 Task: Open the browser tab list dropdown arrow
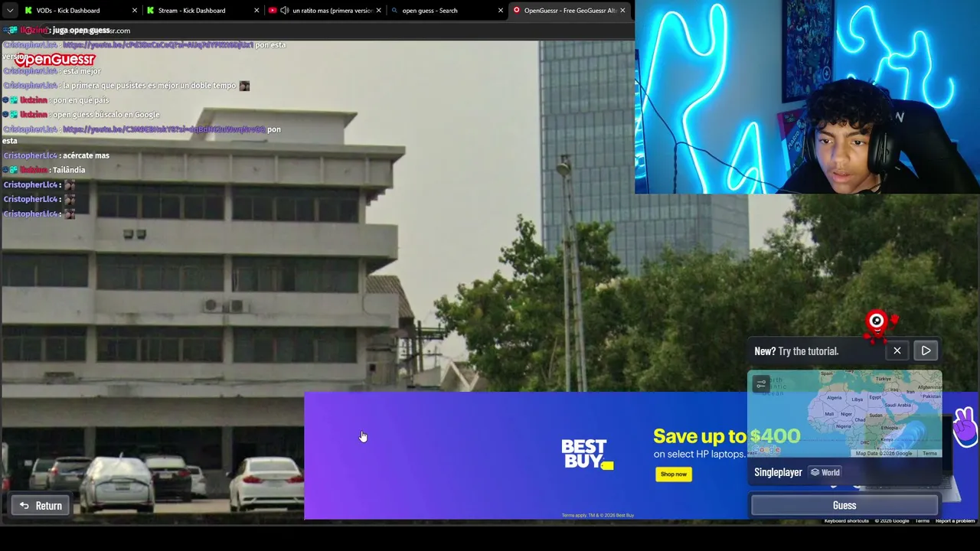[x=10, y=11]
